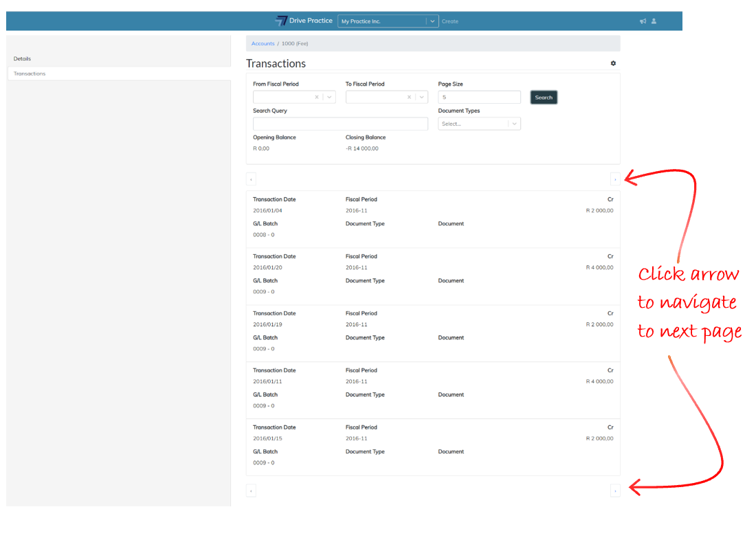Select the Transactions sidebar tab
Image resolution: width=756 pixels, height=540 pixels.
tap(30, 74)
